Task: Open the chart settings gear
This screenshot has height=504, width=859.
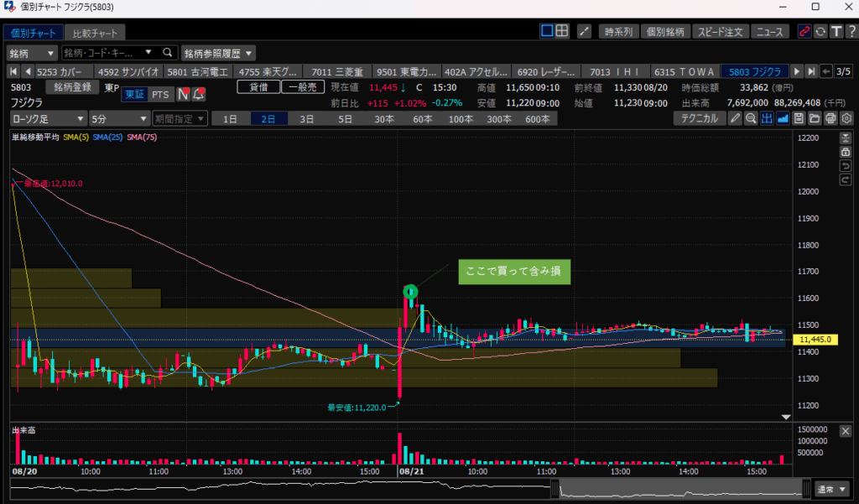Action: (x=845, y=118)
